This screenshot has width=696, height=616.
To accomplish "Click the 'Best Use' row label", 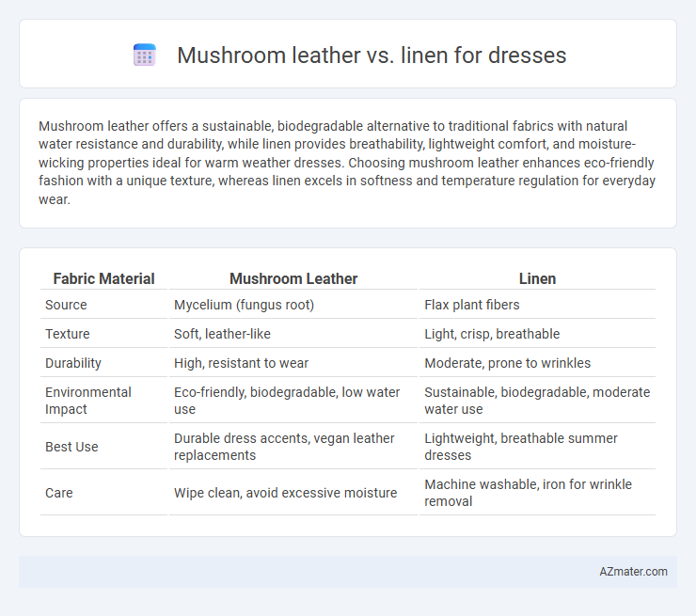I will (71, 447).
